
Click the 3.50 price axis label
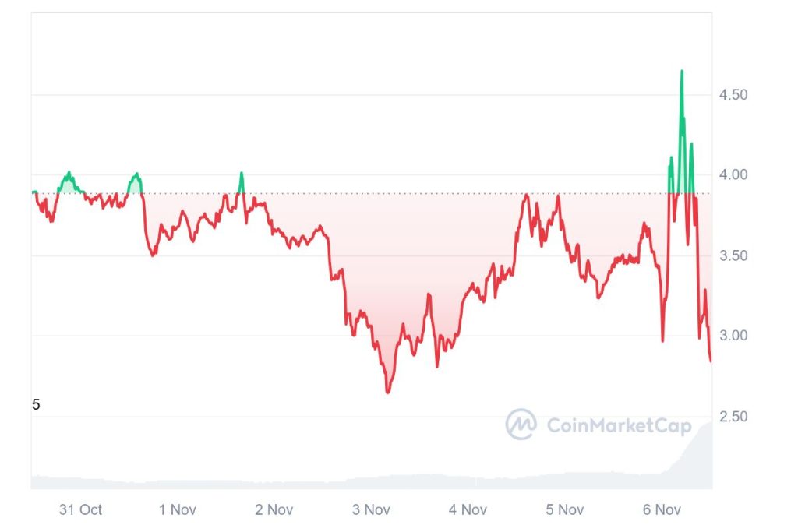click(733, 256)
